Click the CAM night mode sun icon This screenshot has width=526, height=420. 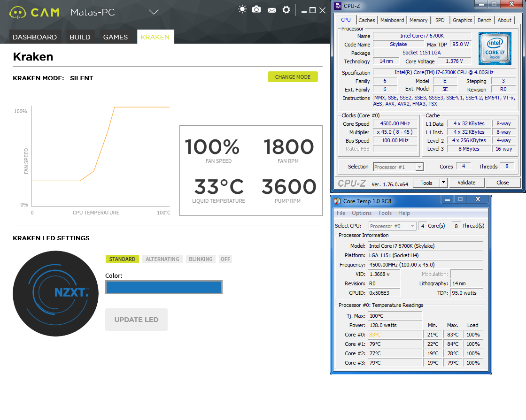point(242,9)
